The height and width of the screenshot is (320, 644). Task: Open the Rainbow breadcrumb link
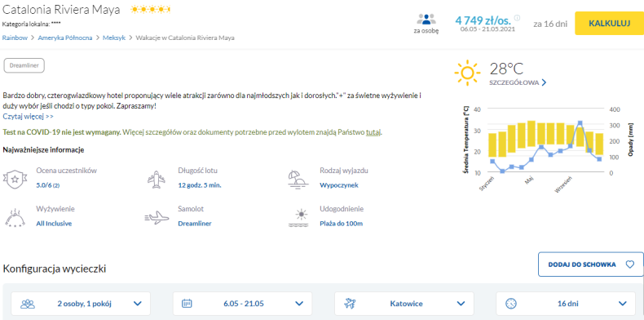click(x=15, y=38)
